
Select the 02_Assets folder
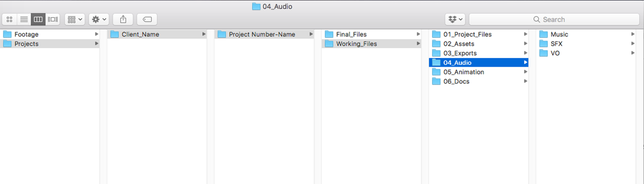(478, 44)
